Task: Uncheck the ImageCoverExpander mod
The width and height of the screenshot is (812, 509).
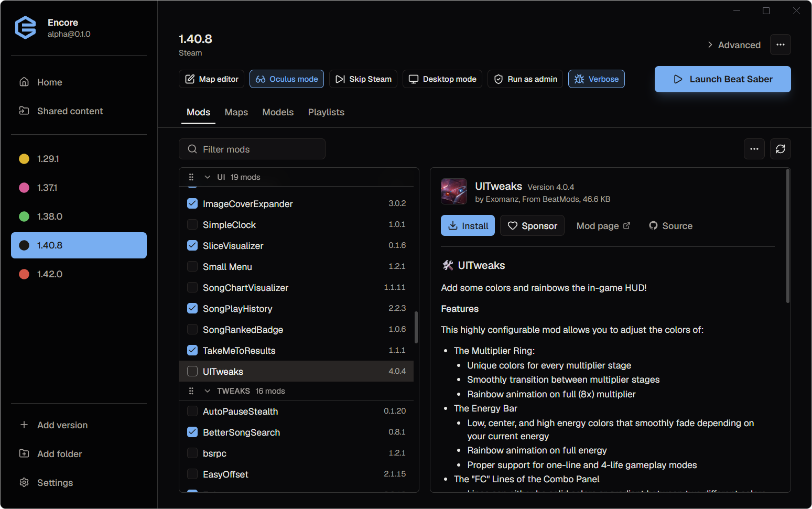Action: 192,203
